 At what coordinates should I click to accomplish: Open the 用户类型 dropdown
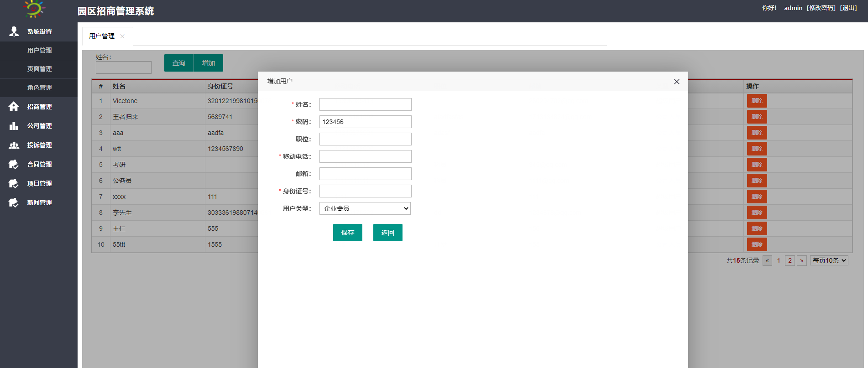tap(365, 208)
